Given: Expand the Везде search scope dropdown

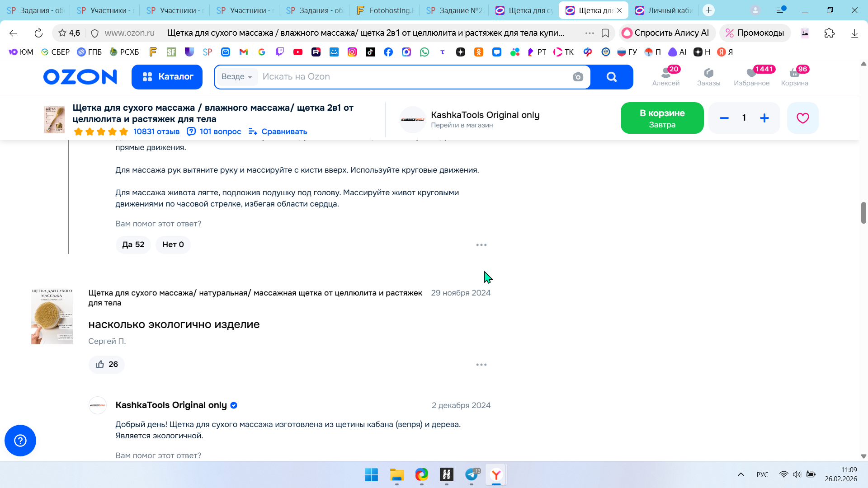Looking at the screenshot, I should 237,77.
